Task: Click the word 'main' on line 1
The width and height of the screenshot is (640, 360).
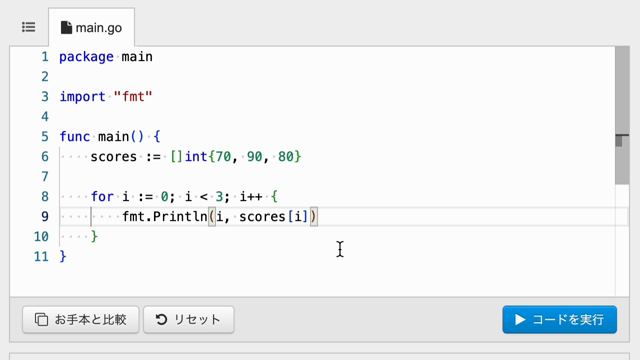Action: (137, 57)
